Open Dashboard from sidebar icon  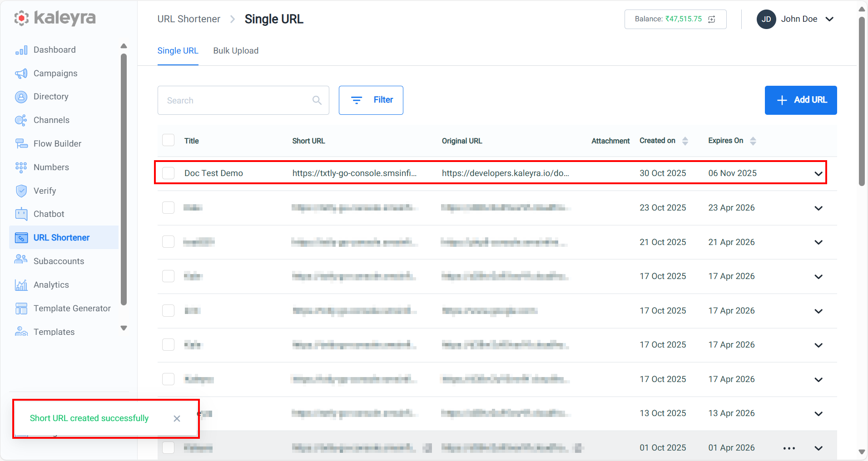pyautogui.click(x=21, y=50)
